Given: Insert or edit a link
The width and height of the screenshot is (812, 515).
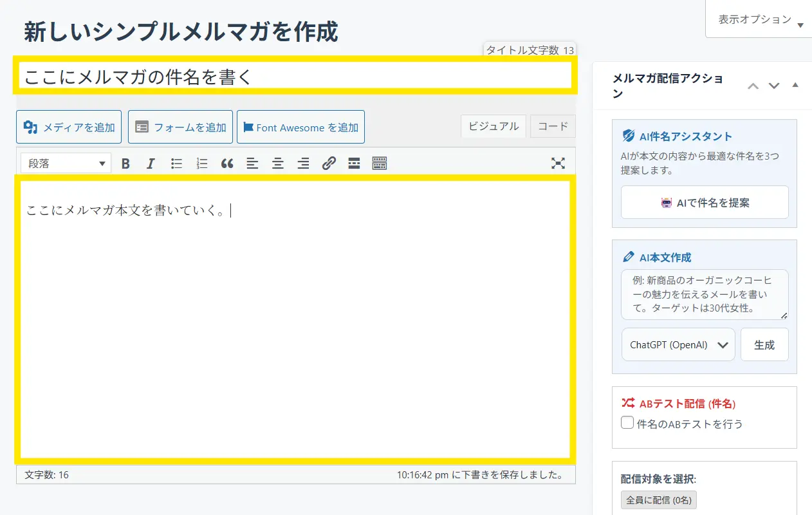Looking at the screenshot, I should 329,164.
